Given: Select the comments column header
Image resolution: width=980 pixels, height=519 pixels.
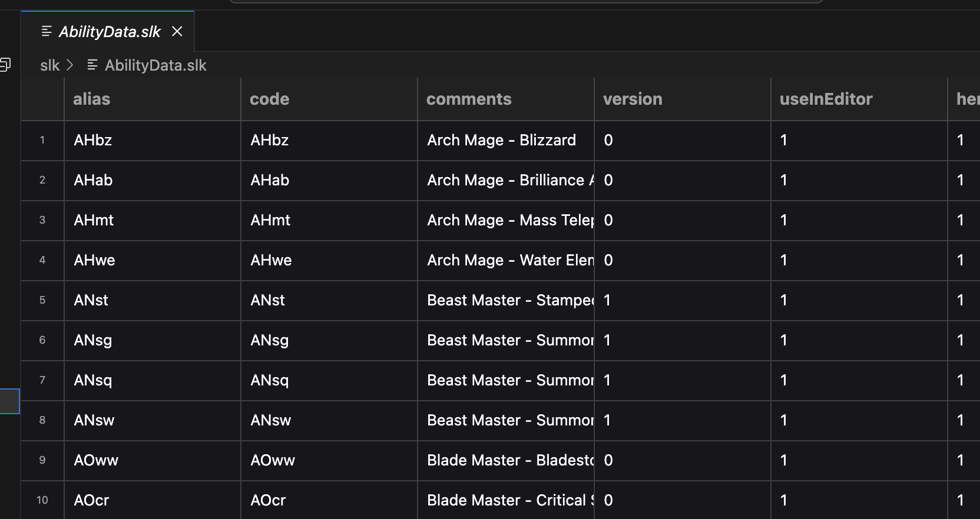Looking at the screenshot, I should click(506, 99).
